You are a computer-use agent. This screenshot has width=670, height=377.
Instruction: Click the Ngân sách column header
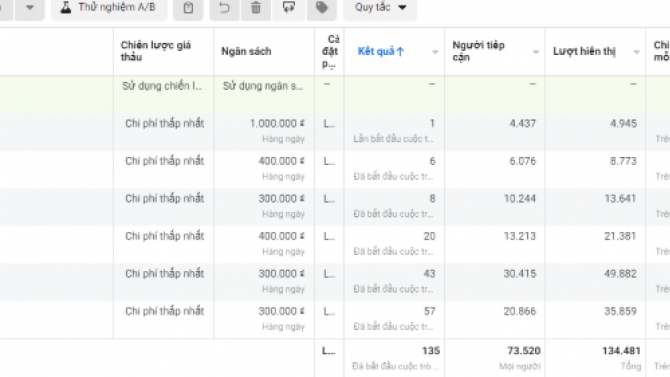[246, 52]
